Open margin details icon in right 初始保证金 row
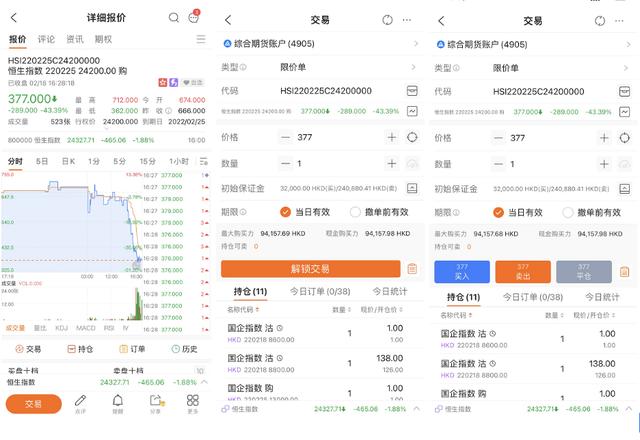Screen dimensions: 640x440 click(x=624, y=189)
